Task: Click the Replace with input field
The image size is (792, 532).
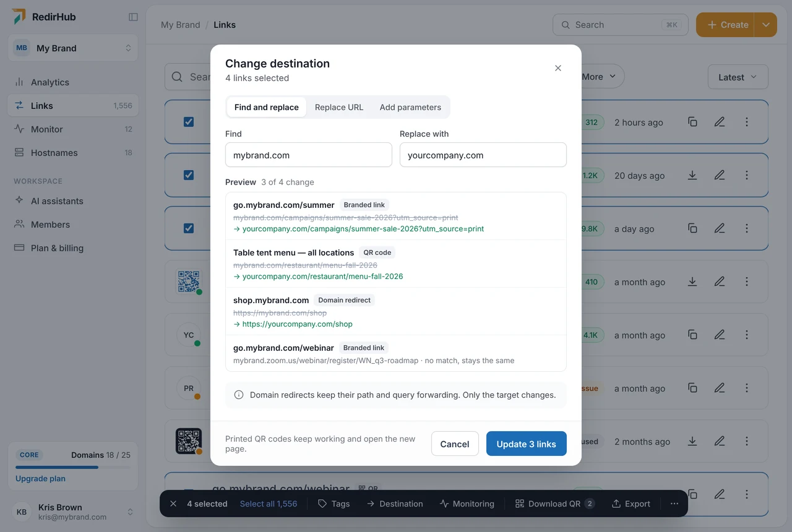Action: [x=483, y=155]
